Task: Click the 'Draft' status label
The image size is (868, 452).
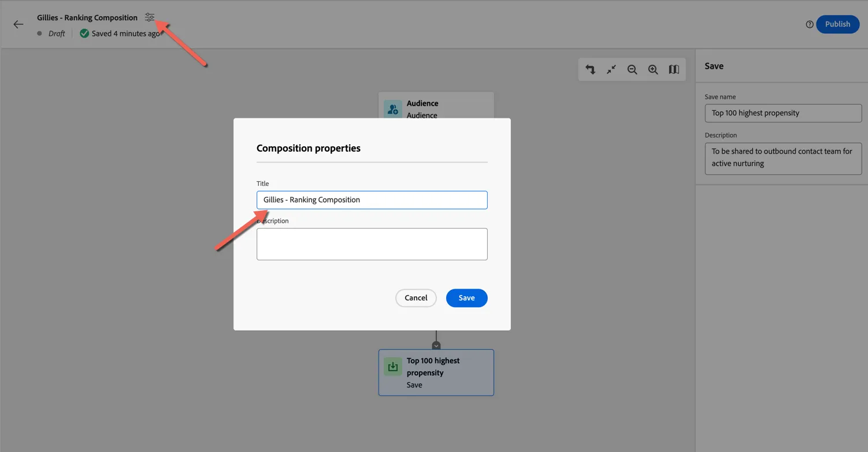Action: coord(57,33)
